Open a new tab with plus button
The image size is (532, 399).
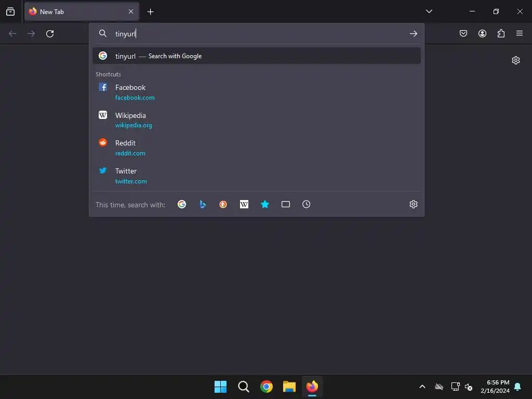click(150, 12)
